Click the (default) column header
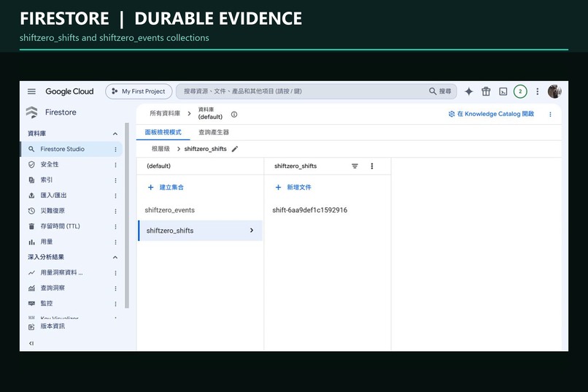The width and height of the screenshot is (588, 392). [x=158, y=166]
